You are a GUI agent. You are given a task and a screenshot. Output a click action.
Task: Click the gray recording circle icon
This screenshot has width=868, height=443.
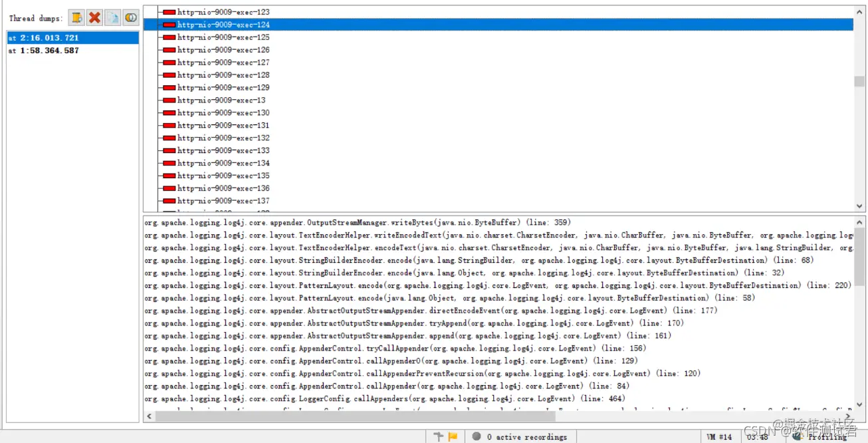click(x=477, y=436)
